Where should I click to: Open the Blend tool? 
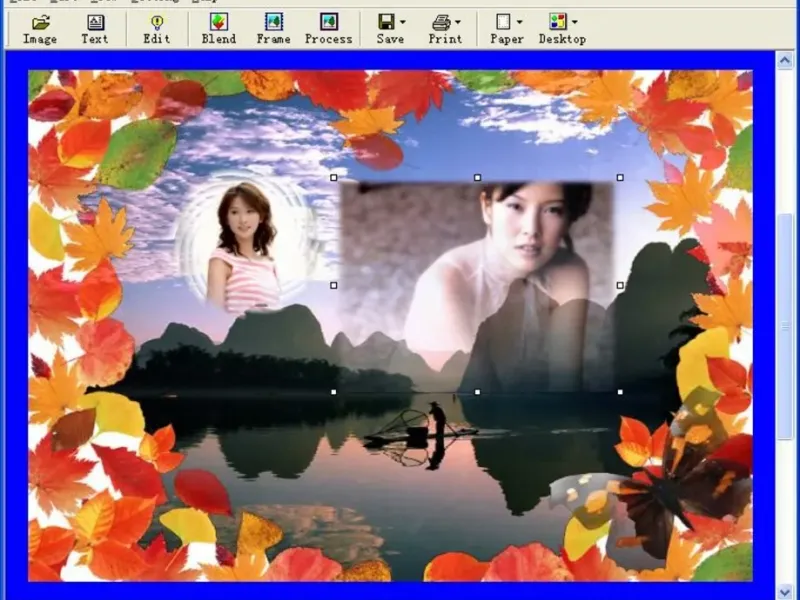tap(219, 29)
